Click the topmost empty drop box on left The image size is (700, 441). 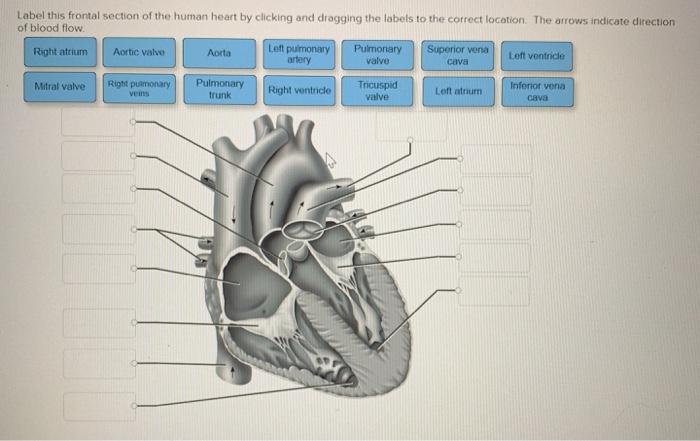pyautogui.click(x=97, y=122)
